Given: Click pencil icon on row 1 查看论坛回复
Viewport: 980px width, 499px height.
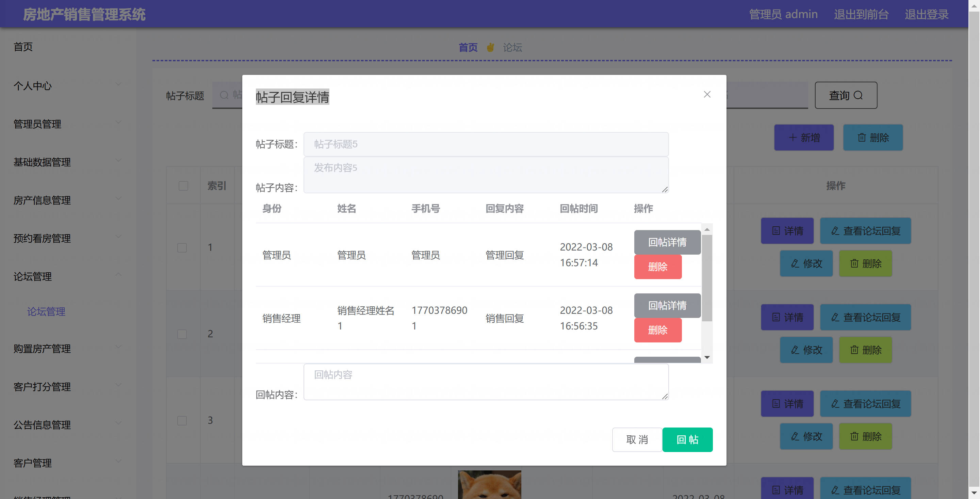Looking at the screenshot, I should [x=835, y=231].
